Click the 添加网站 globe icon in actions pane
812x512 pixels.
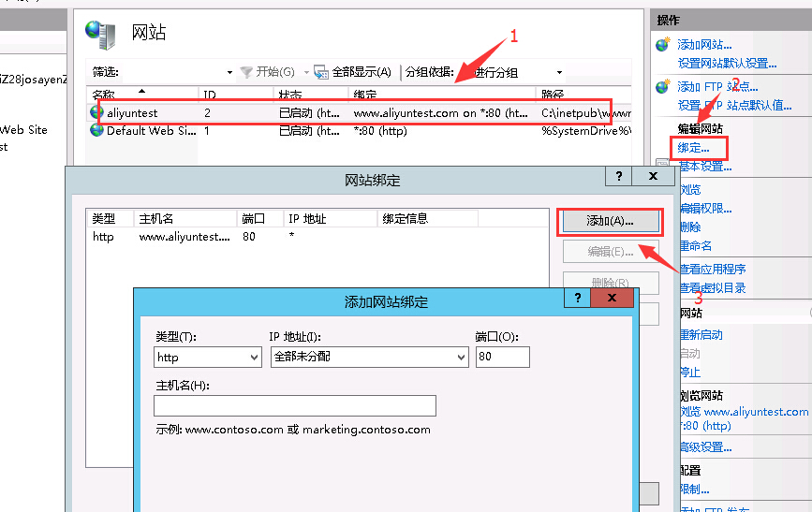(663, 44)
